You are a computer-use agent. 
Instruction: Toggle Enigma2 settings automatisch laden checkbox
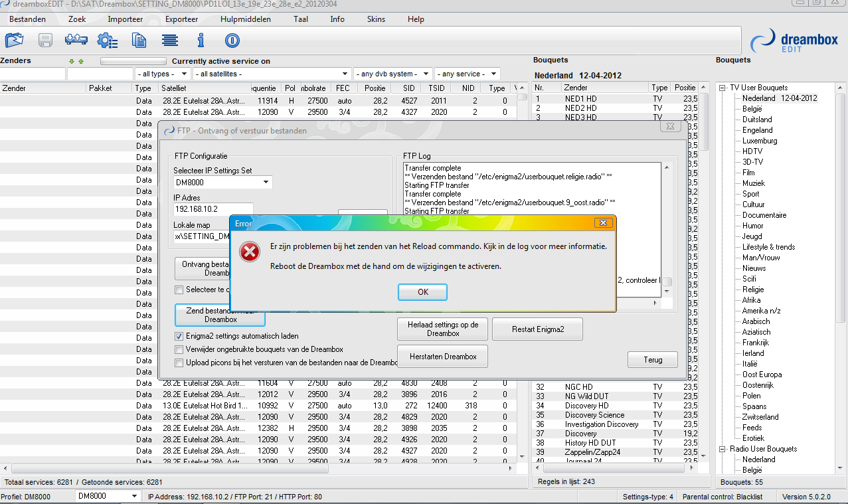pos(179,337)
